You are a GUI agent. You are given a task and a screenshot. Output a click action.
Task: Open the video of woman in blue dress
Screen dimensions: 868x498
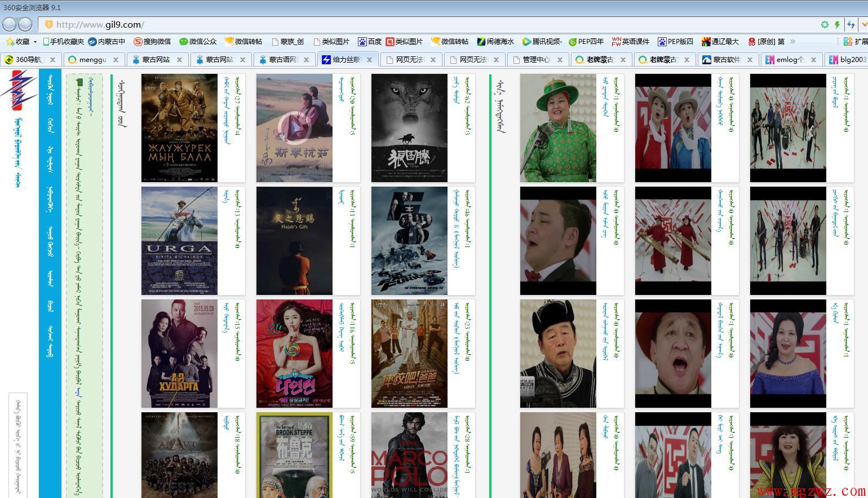pos(788,354)
